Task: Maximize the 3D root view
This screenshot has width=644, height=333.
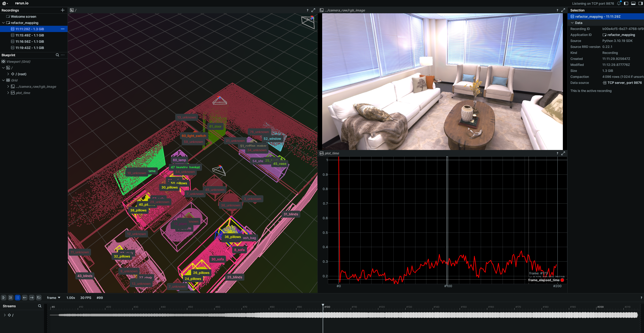Action: pos(313,10)
